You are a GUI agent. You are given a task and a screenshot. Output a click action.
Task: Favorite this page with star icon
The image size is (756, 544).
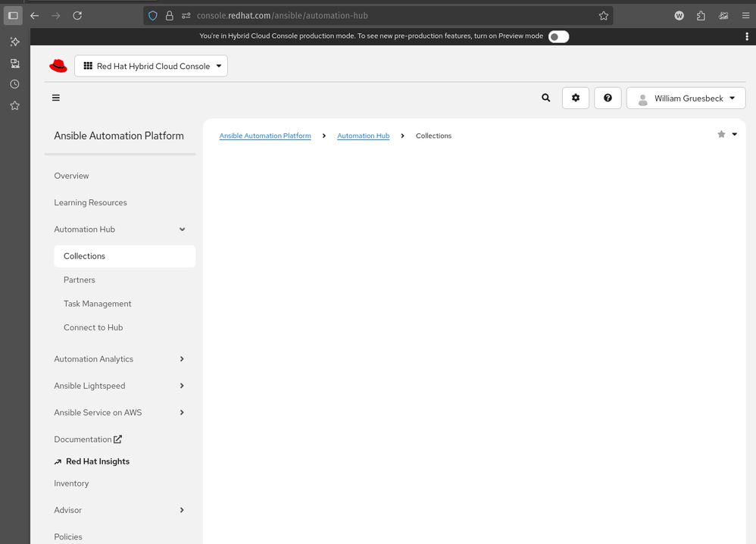click(721, 134)
